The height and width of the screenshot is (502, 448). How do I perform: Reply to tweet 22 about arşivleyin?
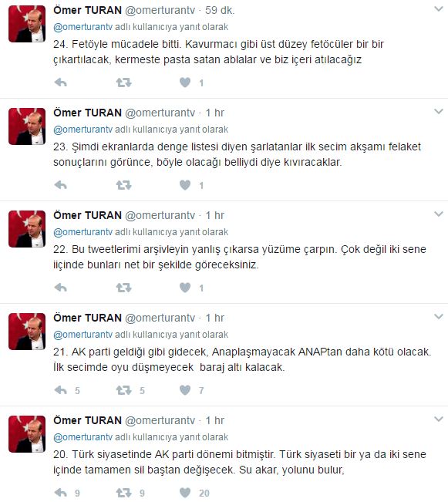[x=60, y=288]
